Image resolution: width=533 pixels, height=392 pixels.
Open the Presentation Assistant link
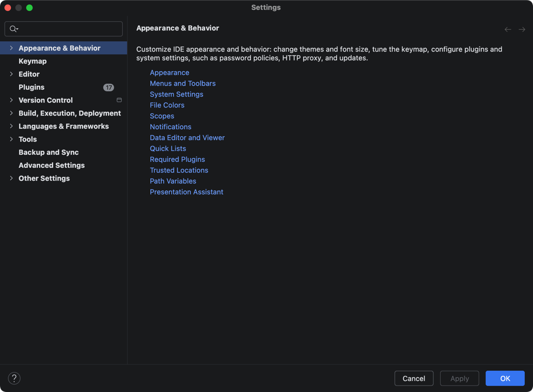point(186,192)
